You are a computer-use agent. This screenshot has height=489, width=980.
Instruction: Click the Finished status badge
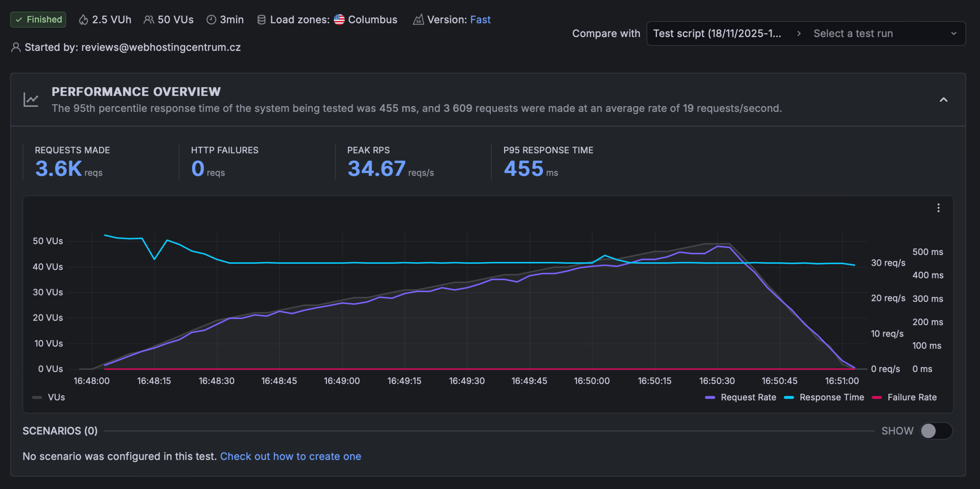coord(38,20)
